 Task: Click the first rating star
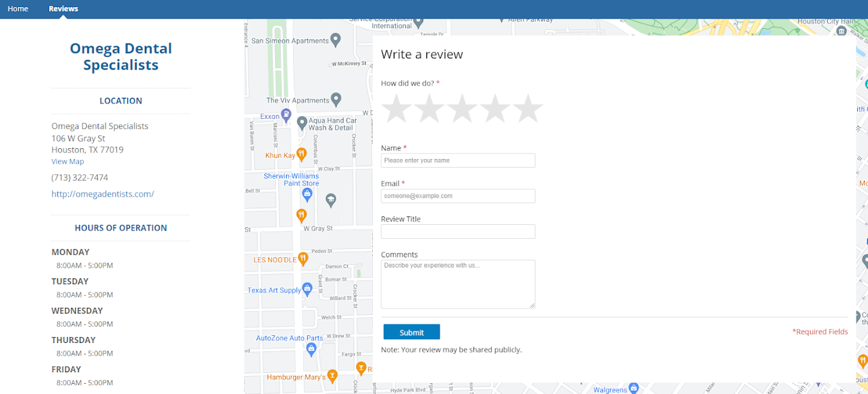397,109
